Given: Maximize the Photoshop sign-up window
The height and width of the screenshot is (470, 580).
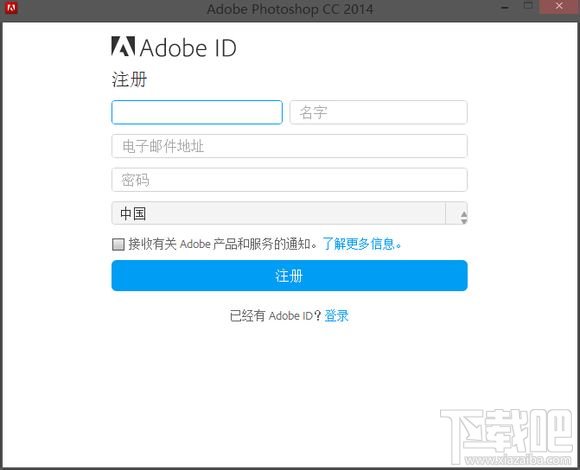Looking at the screenshot, I should point(529,6).
